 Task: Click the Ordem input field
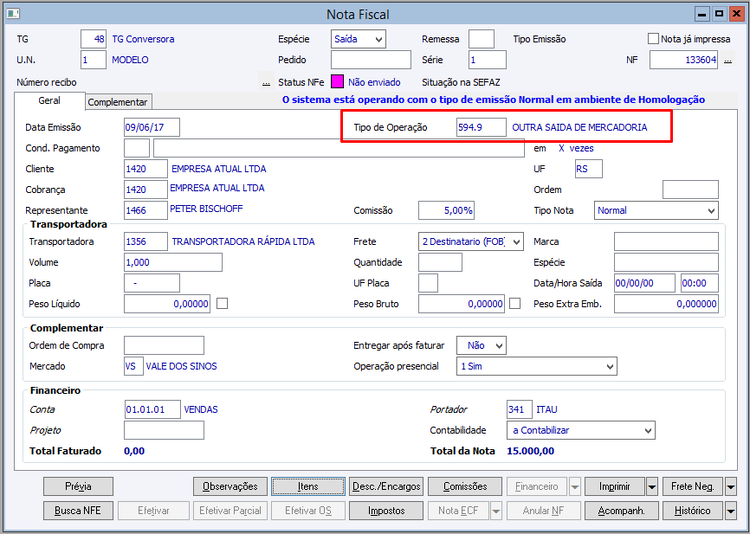click(x=691, y=190)
